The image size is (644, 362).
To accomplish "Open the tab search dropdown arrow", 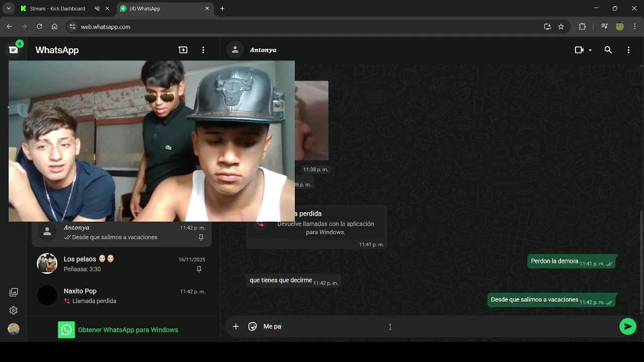I will [9, 9].
